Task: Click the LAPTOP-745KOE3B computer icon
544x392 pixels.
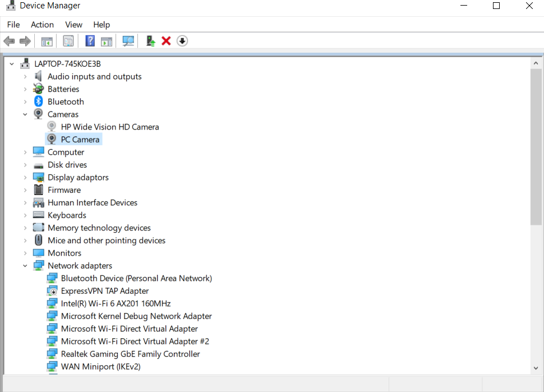Action: click(25, 63)
